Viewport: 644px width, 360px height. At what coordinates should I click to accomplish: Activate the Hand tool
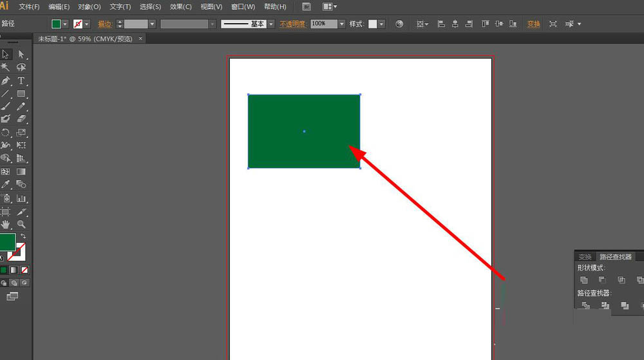(x=6, y=224)
